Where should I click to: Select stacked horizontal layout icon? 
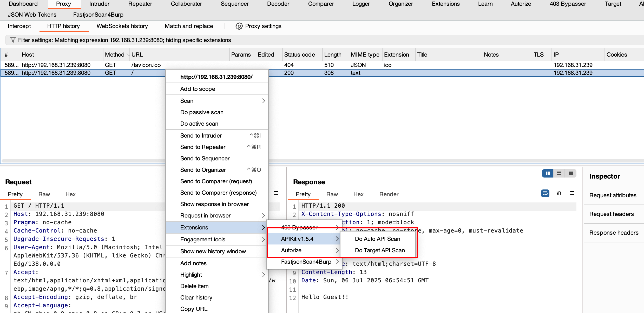point(559,173)
